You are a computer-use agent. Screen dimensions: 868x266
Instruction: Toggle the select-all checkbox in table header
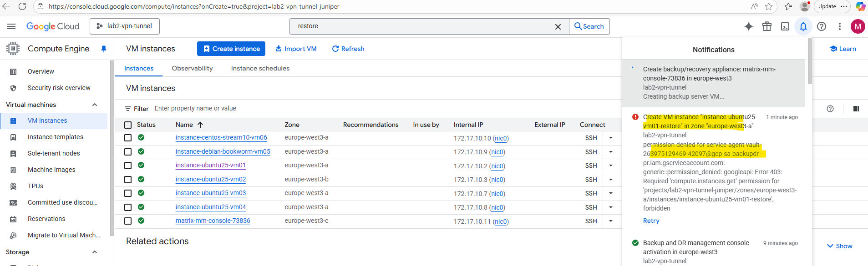tap(128, 125)
